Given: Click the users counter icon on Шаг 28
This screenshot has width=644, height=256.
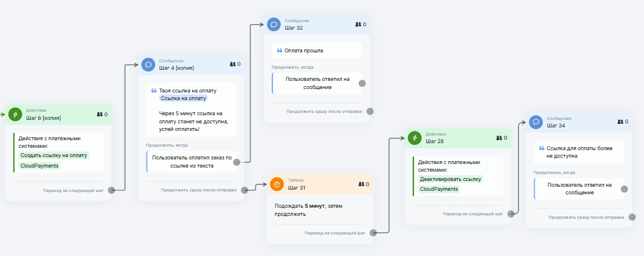Looking at the screenshot, I should 498,138.
